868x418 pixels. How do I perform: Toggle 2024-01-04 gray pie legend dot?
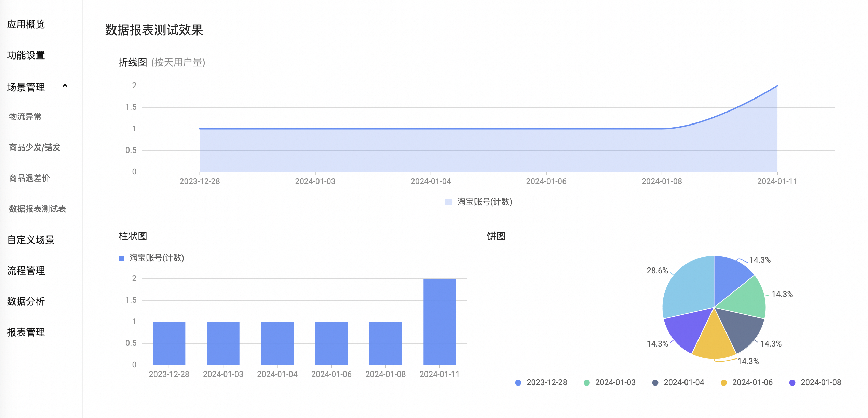[655, 383]
